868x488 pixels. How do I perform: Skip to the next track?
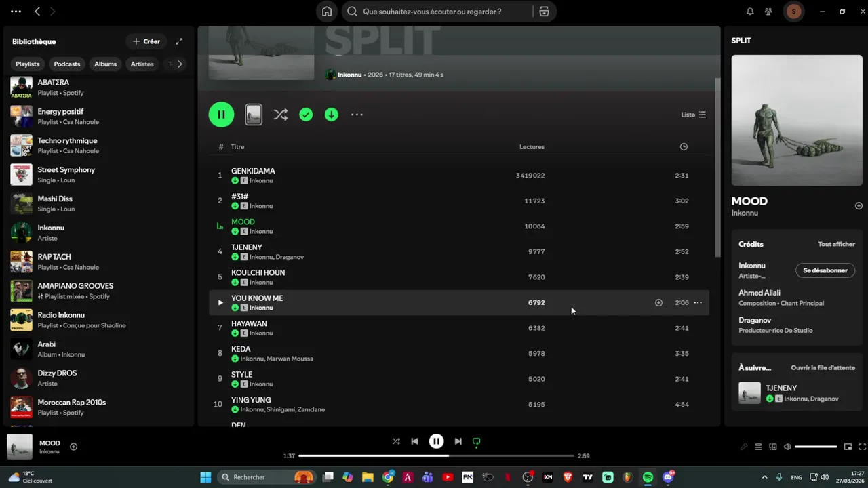pyautogui.click(x=458, y=441)
